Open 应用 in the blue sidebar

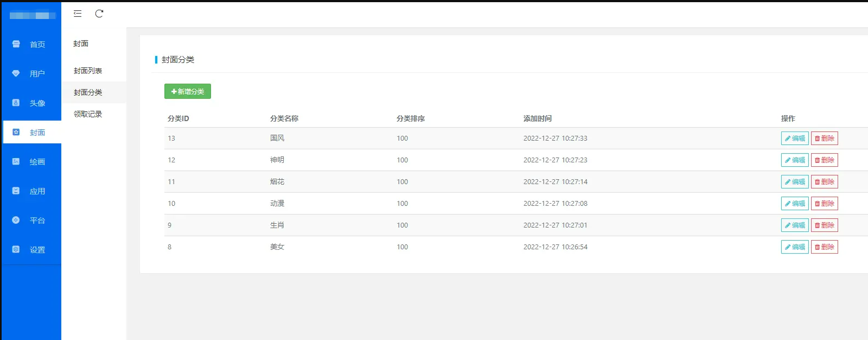pos(31,191)
